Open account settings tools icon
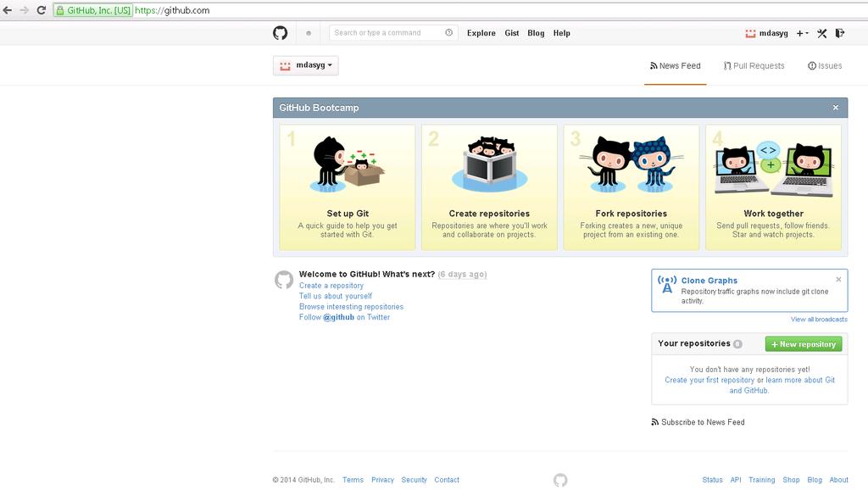This screenshot has height=490, width=868. [822, 33]
